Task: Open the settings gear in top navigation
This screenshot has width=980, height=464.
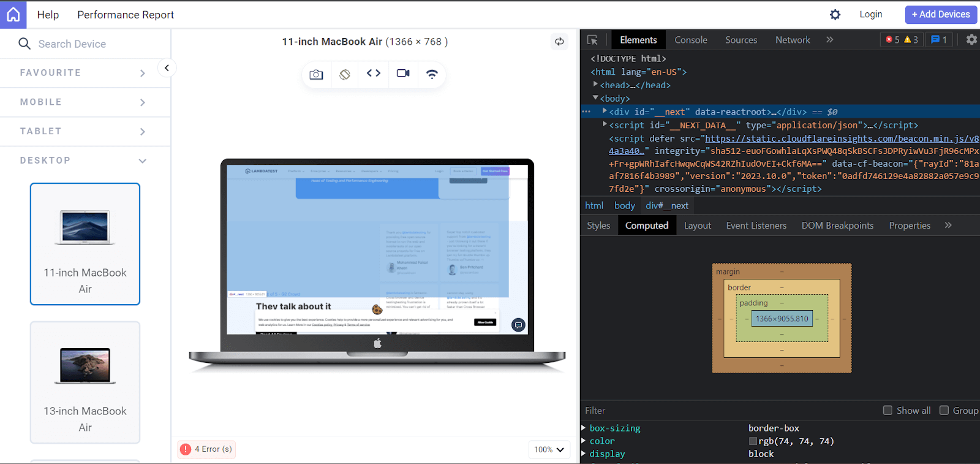Action: pyautogui.click(x=835, y=15)
